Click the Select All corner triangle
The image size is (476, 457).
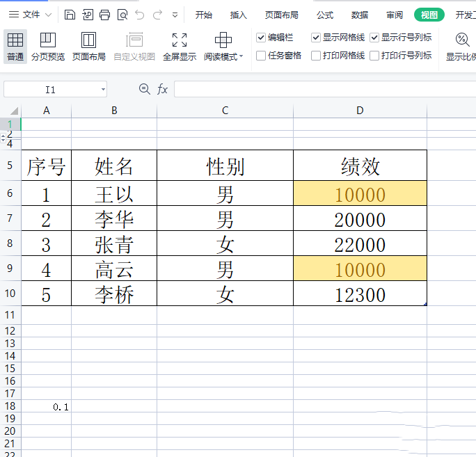point(14,111)
